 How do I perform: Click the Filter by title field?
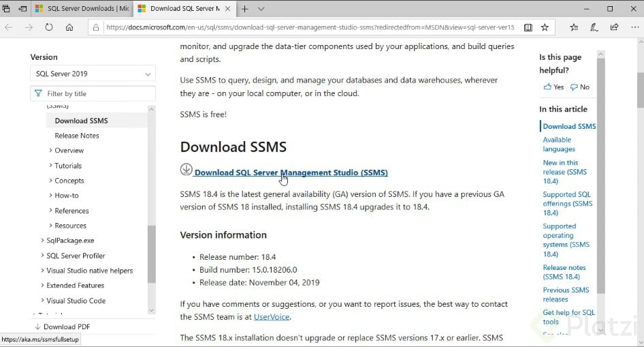tap(93, 94)
